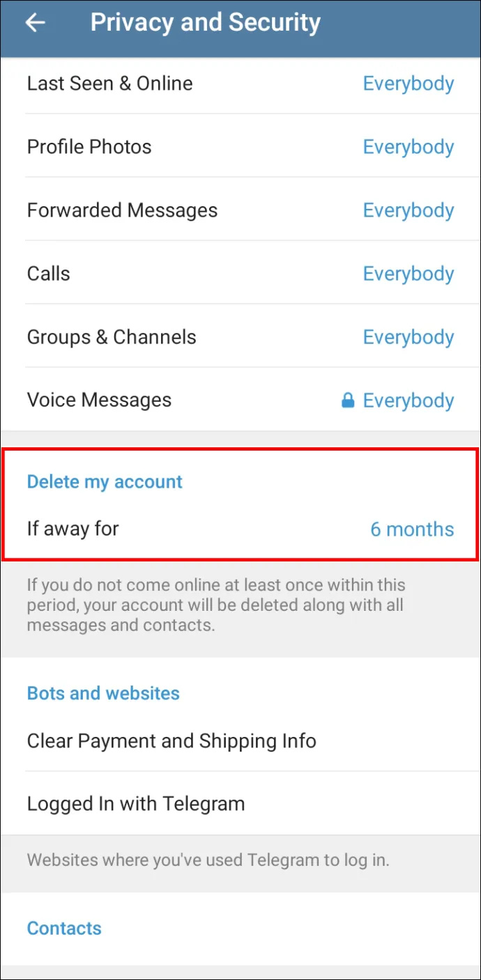This screenshot has width=481, height=980.
Task: Select the If away for row
Action: [240, 529]
